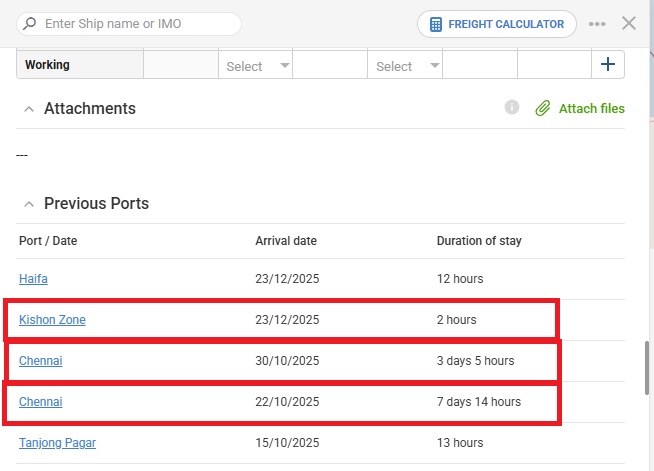The image size is (654, 471).
Task: Click the empty field right of Working cell
Action: coord(180,66)
